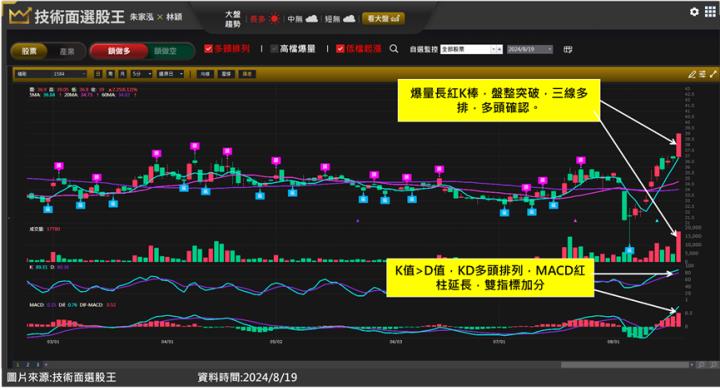Screen dimensions: 720x390
Task: Click the short-term 短期 cloud icon
Action: 349,19
